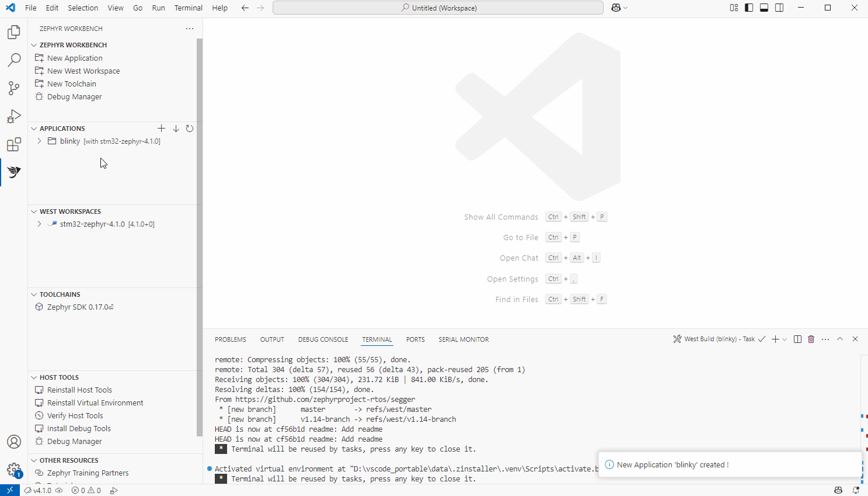Switch to the Serial Monitor tab
The image size is (868, 496).
463,339
